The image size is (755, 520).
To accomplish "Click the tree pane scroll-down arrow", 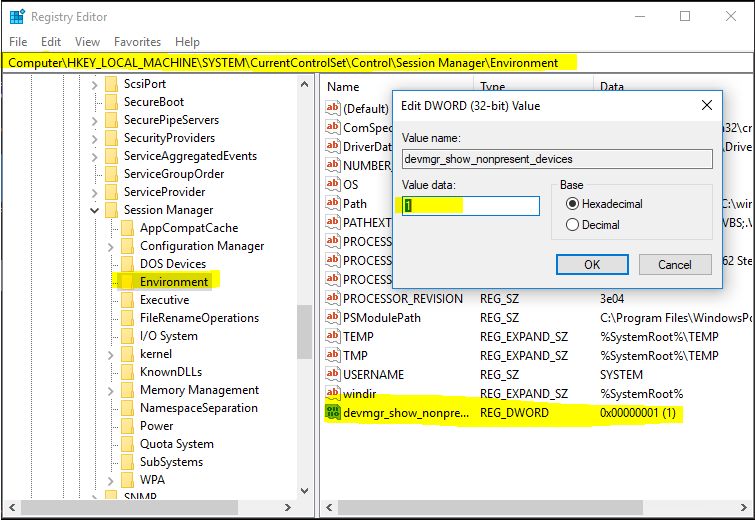I will (304, 491).
